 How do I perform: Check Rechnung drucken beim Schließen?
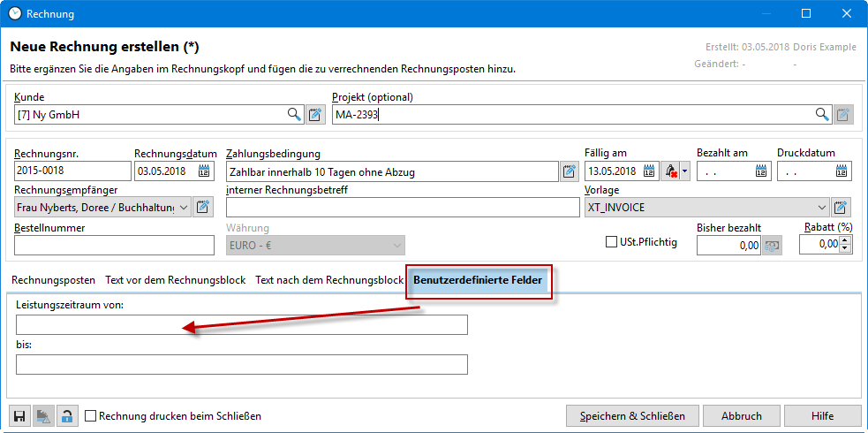(x=90, y=416)
